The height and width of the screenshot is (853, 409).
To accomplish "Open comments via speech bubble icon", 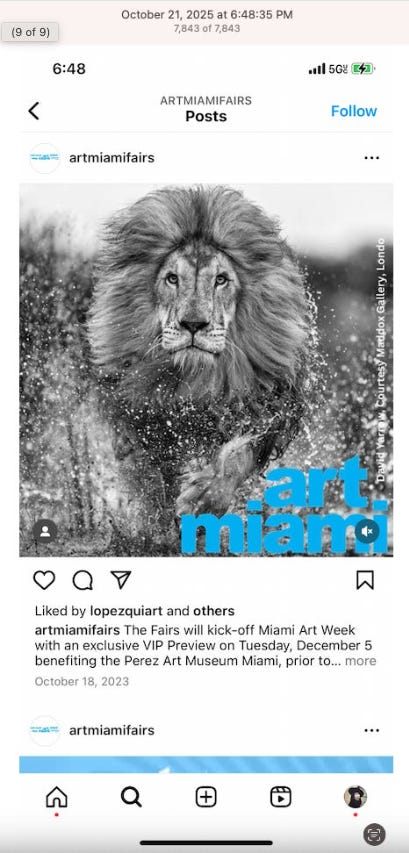I will [x=83, y=580].
